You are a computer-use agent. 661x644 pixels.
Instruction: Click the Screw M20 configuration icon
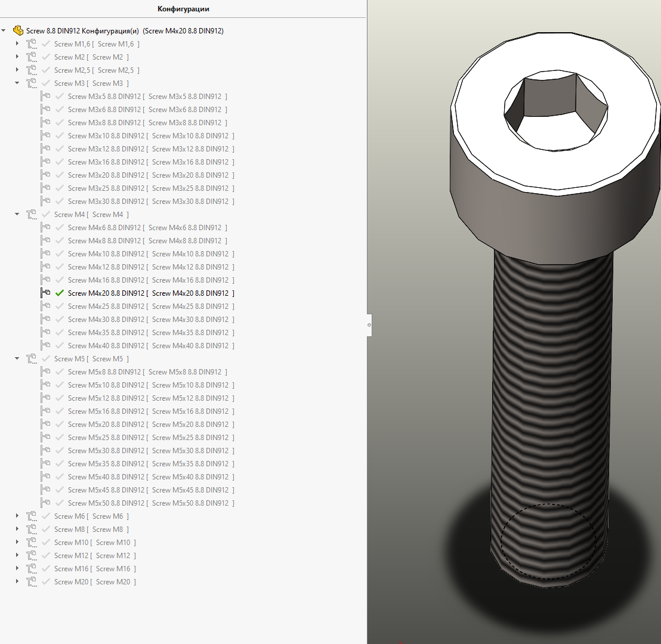[x=32, y=582]
